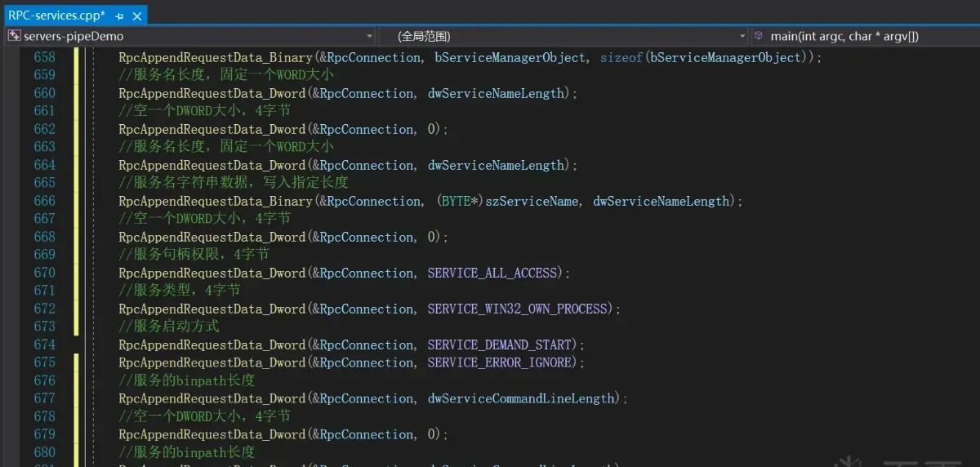Click szServiceName in the line 666 call
This screenshot has width=980, height=467.
coord(532,201)
